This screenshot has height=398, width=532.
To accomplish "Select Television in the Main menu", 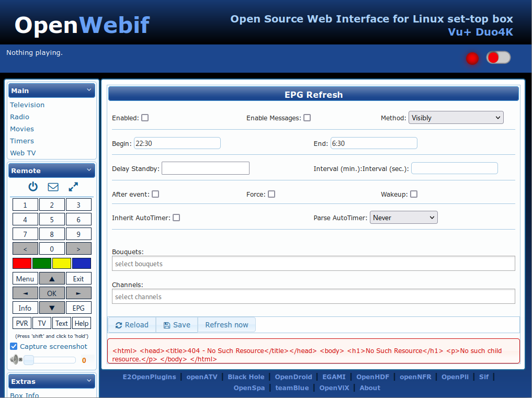I will click(27, 105).
